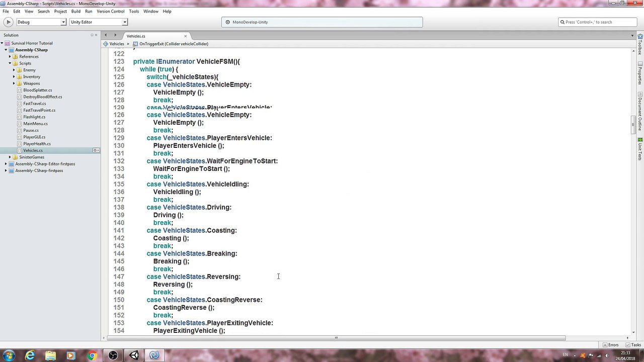
Task: Open the Unit Tests side panel
Action: click(640, 149)
